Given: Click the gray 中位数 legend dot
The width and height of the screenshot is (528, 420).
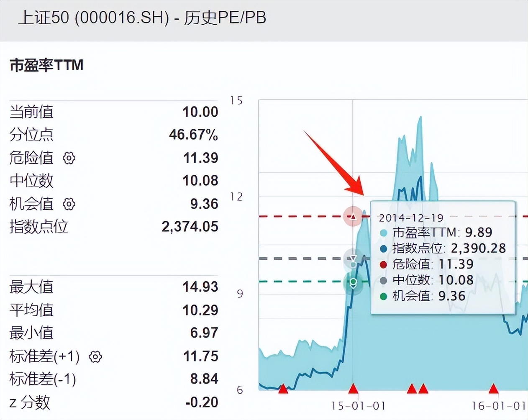Looking at the screenshot, I should click(x=383, y=280).
